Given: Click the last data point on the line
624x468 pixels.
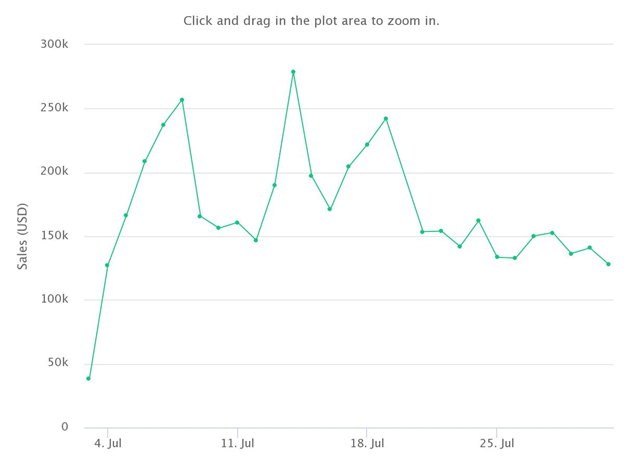Looking at the screenshot, I should tap(608, 264).
